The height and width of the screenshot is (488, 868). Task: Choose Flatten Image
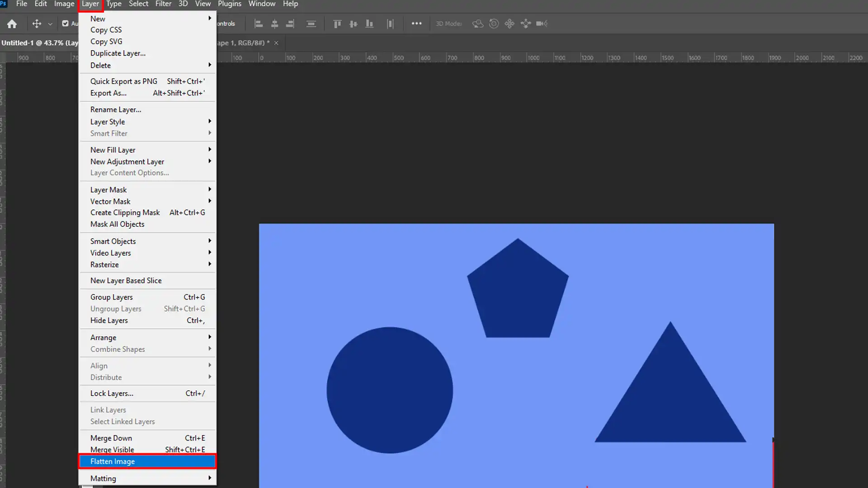point(147,461)
